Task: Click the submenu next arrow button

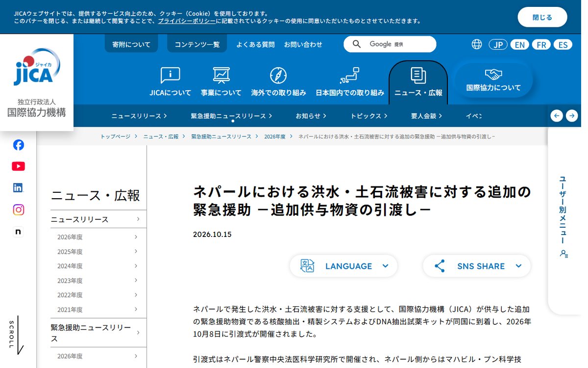Action: 572,116
